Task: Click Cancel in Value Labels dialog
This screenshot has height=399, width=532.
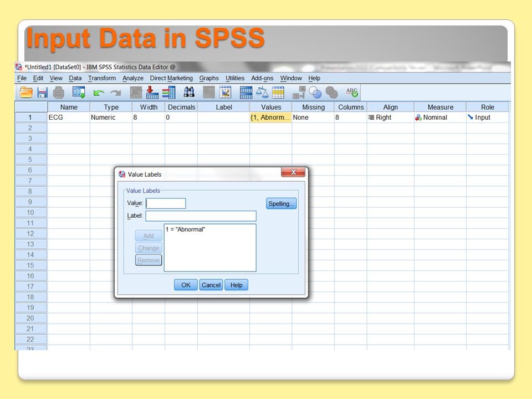Action: [211, 285]
